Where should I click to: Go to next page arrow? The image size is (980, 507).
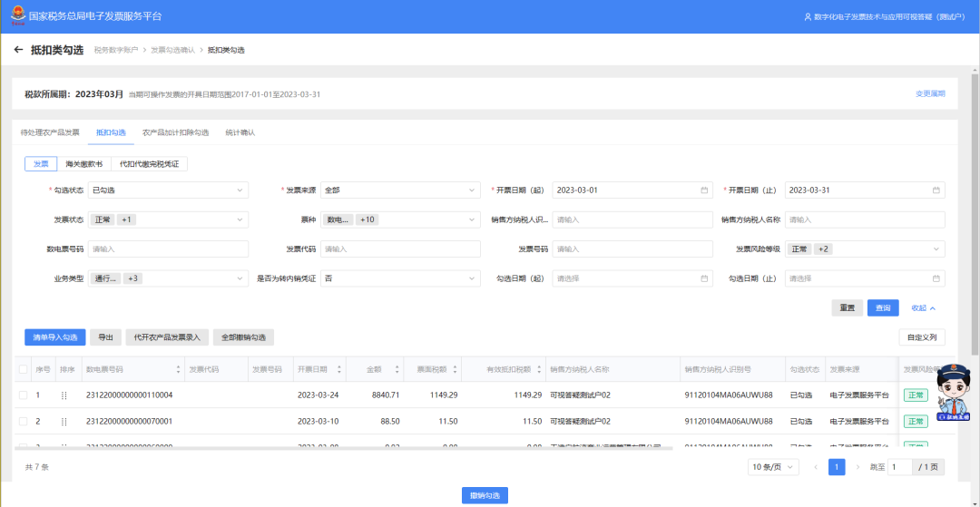pos(857,467)
